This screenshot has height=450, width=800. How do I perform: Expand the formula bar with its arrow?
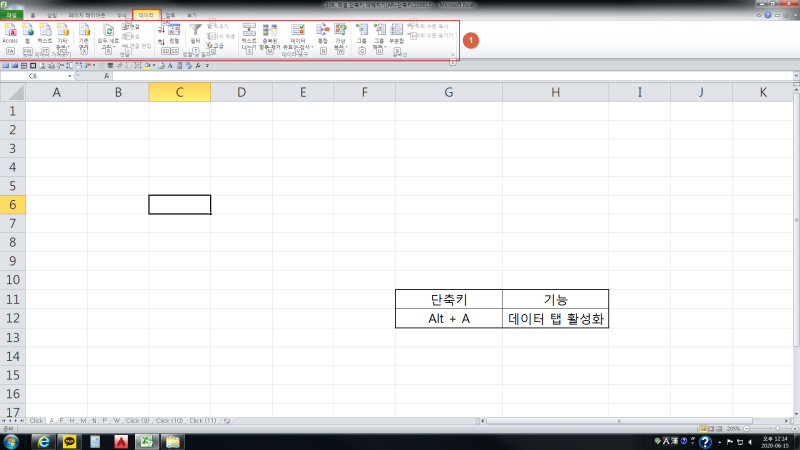(x=796, y=76)
